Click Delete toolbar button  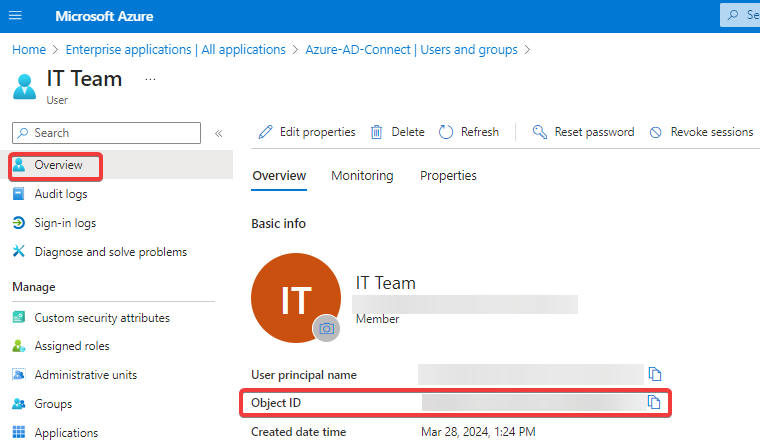[x=397, y=132]
